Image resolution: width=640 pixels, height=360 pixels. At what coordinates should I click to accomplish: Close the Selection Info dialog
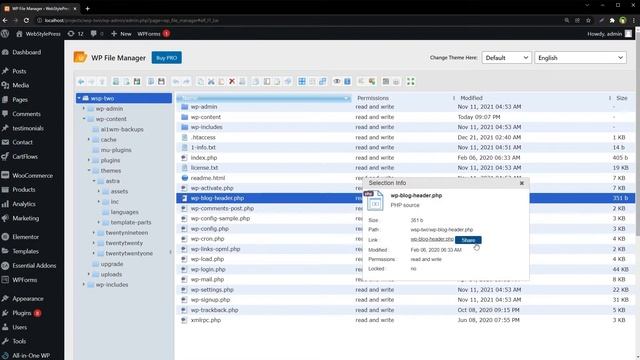(x=522, y=183)
